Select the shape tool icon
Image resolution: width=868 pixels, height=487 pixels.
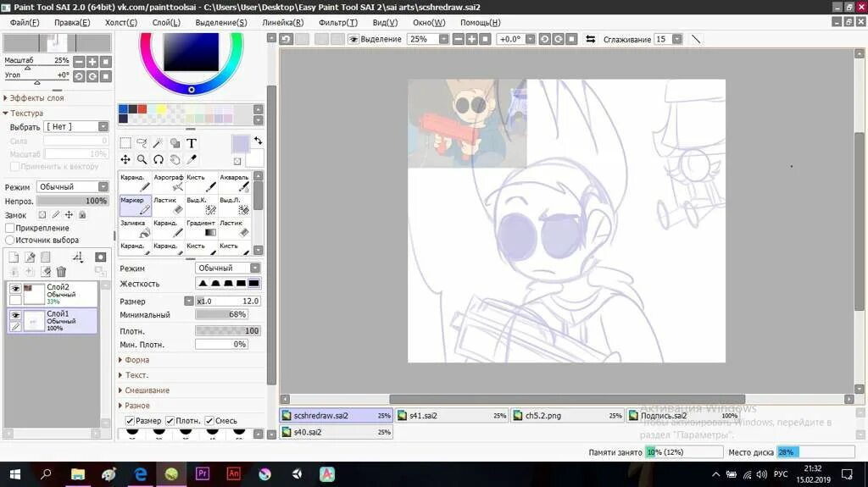[175, 143]
